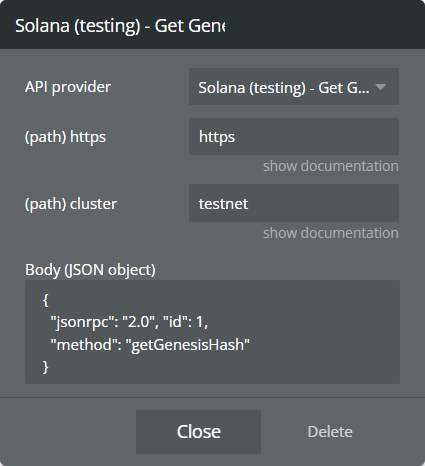Click the Body (JSON object) label
This screenshot has width=425, height=466.
pyautogui.click(x=90, y=270)
